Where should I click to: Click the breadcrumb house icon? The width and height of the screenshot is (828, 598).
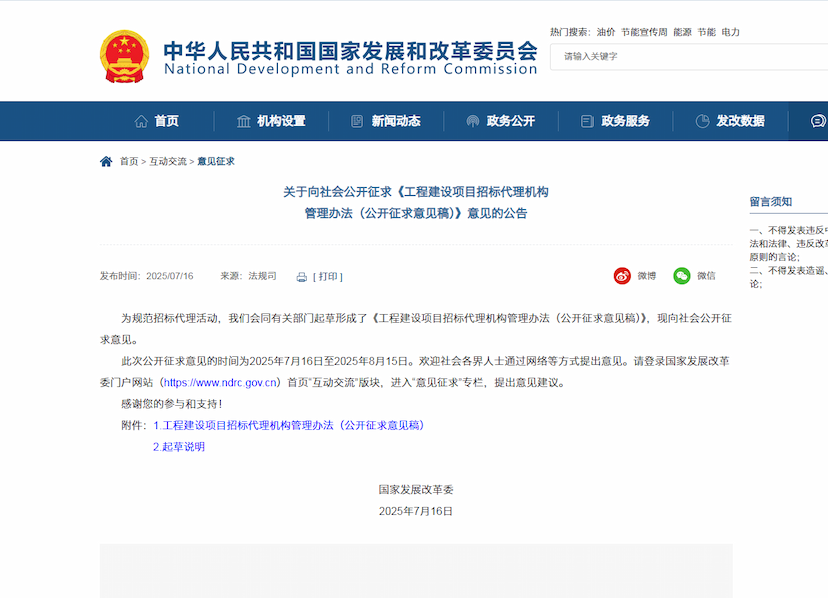tap(106, 161)
